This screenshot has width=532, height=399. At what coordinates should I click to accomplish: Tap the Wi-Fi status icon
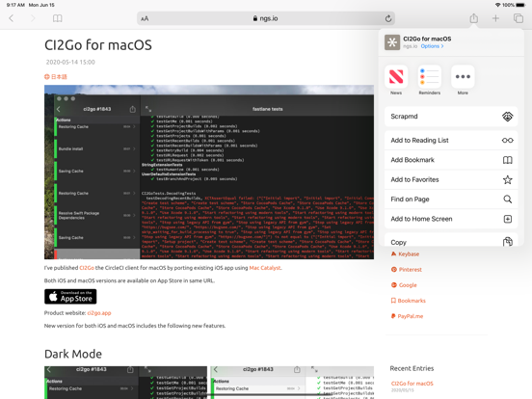497,5
